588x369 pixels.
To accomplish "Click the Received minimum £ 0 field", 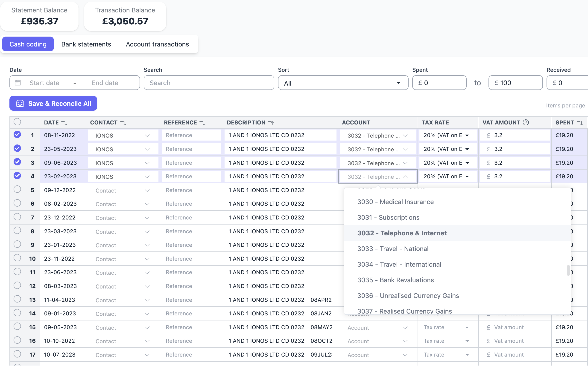I will point(567,83).
